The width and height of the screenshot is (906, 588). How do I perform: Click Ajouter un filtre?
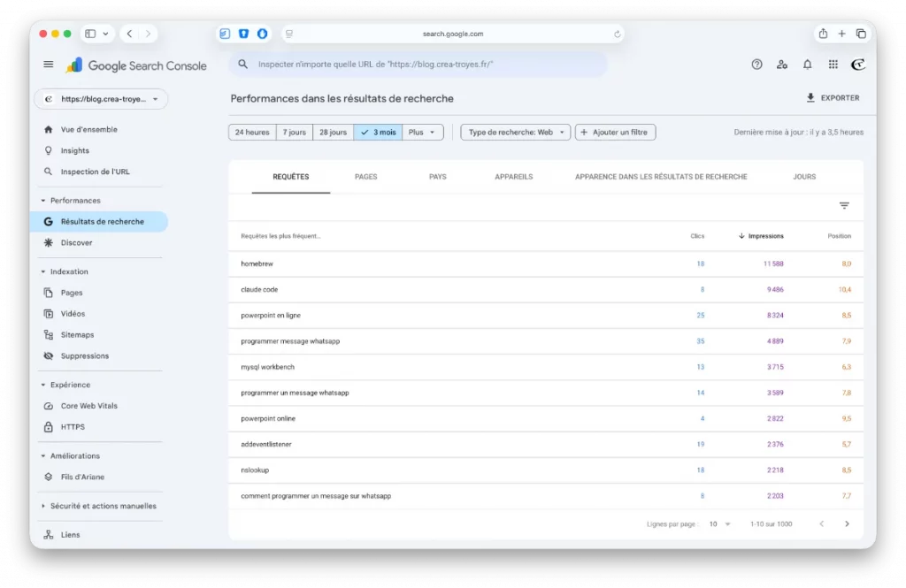615,133
